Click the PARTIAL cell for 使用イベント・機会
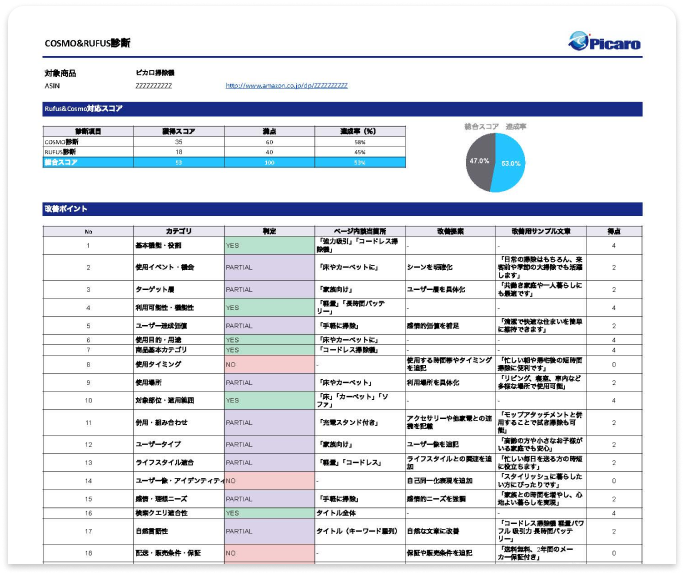Screen dimensions: 683x573 click(269, 267)
